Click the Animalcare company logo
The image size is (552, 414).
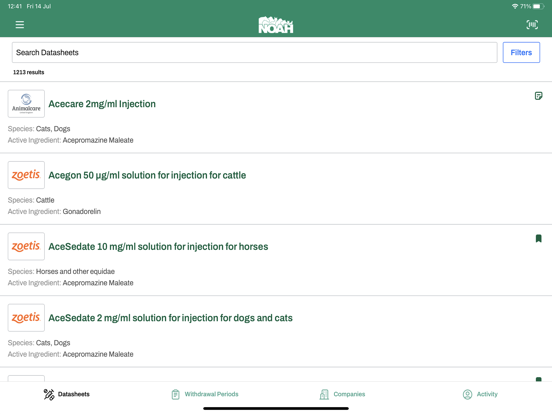26,104
